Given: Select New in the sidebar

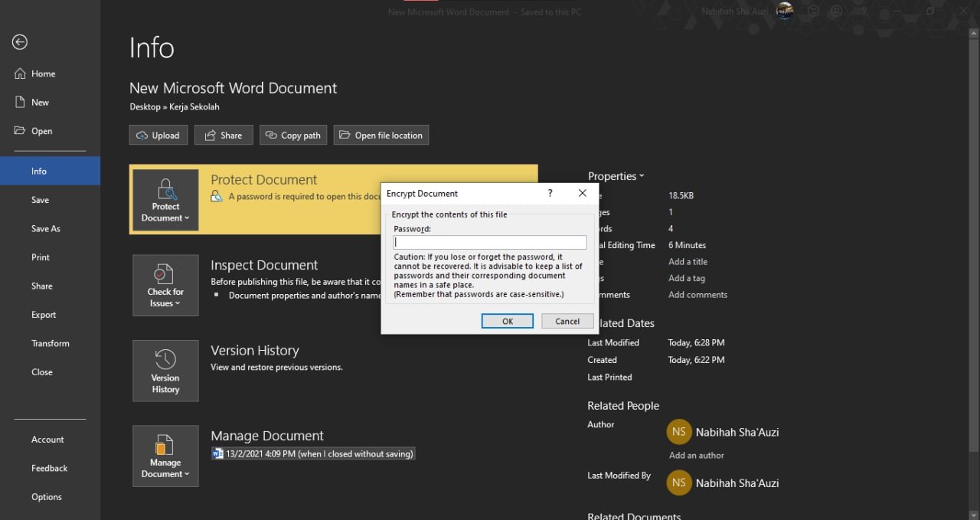Looking at the screenshot, I should (40, 102).
